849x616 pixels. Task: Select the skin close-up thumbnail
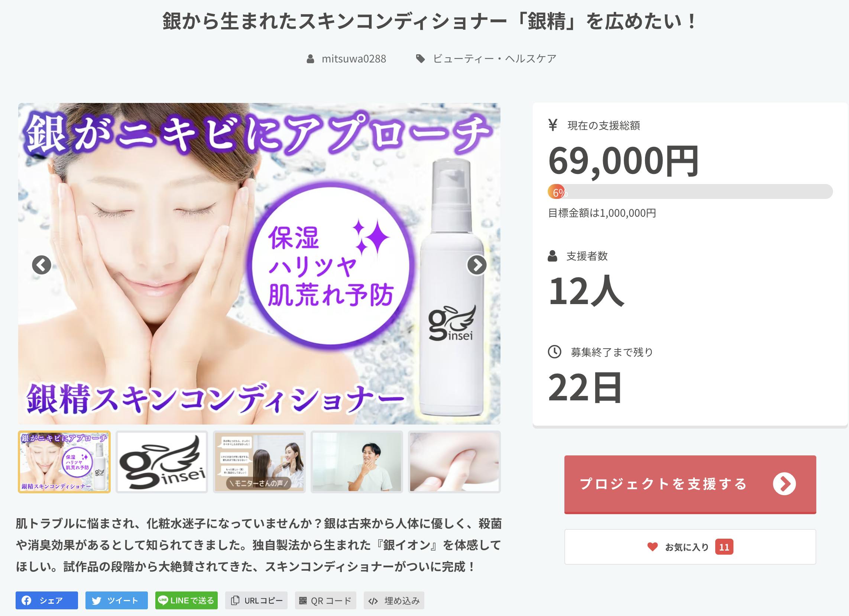coord(454,462)
